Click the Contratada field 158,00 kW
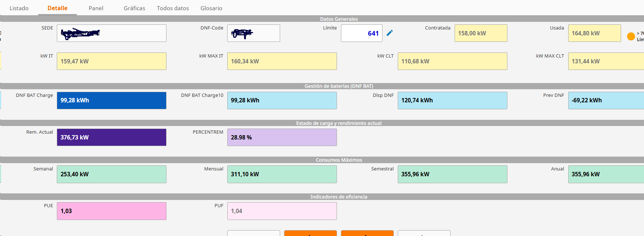The width and height of the screenshot is (644, 236). [x=481, y=33]
